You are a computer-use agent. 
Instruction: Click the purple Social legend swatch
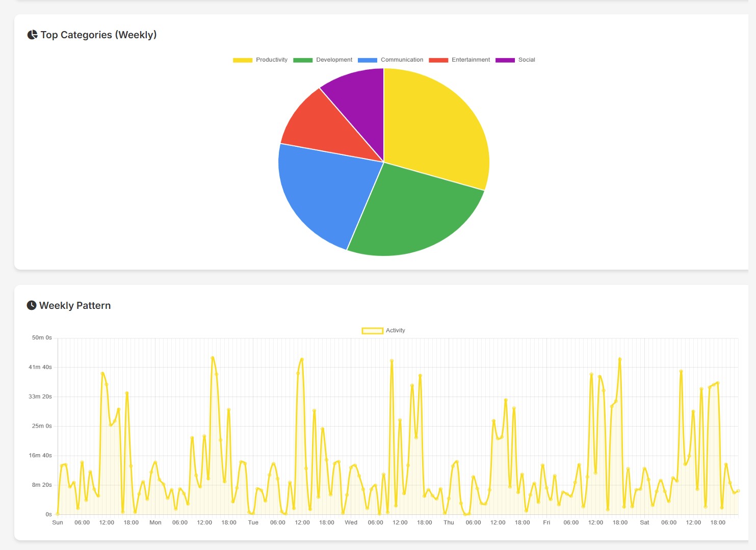coord(505,60)
